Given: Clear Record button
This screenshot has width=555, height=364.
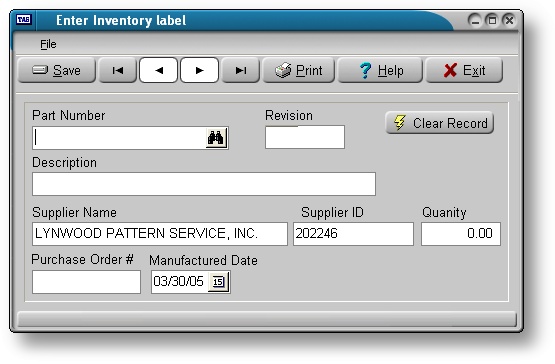Looking at the screenshot, I should [440, 123].
